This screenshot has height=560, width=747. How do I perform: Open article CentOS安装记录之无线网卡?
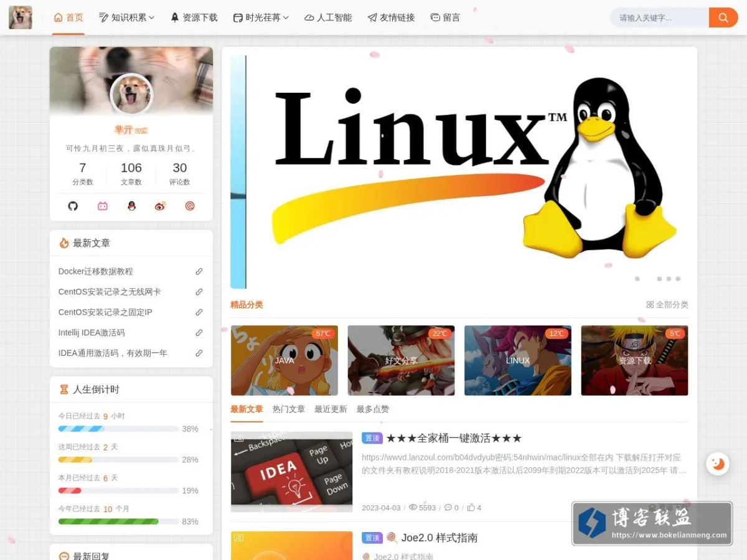110,292
